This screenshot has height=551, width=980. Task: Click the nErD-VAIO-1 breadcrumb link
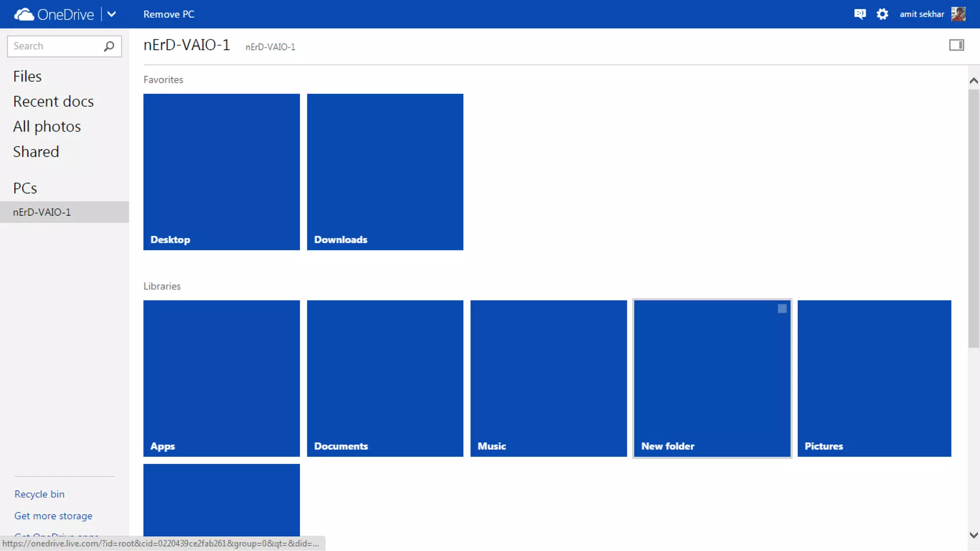click(270, 47)
